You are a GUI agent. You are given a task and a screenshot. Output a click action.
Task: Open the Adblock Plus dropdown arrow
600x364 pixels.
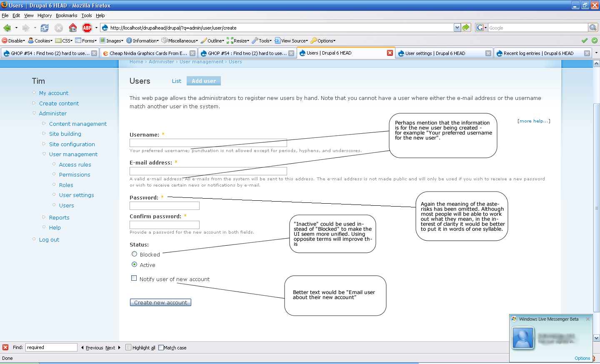point(96,28)
